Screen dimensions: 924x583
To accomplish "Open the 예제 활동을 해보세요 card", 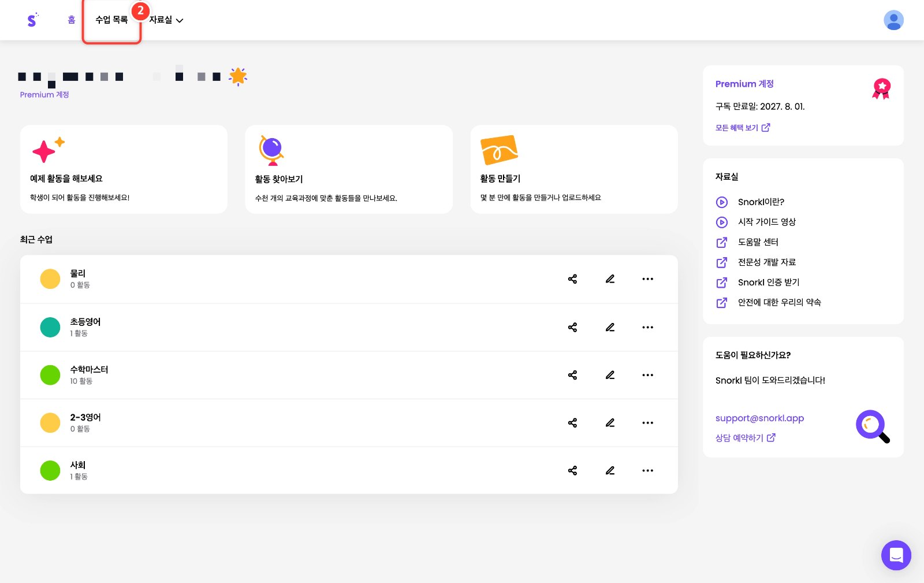I will 124,169.
